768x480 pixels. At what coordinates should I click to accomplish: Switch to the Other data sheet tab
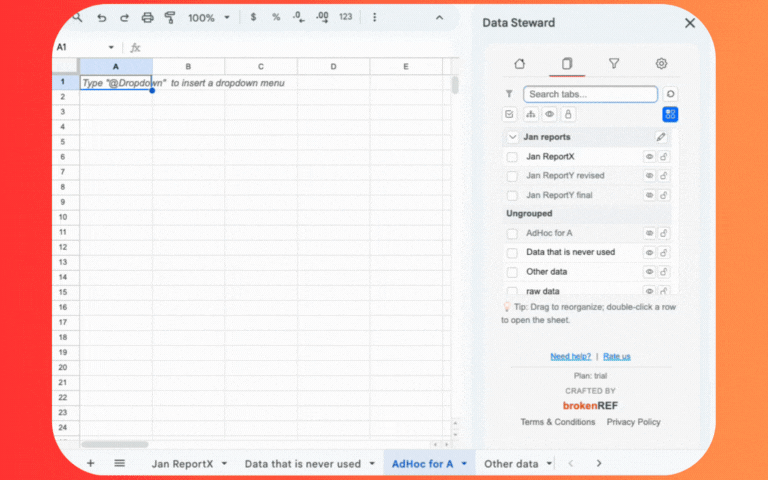511,464
